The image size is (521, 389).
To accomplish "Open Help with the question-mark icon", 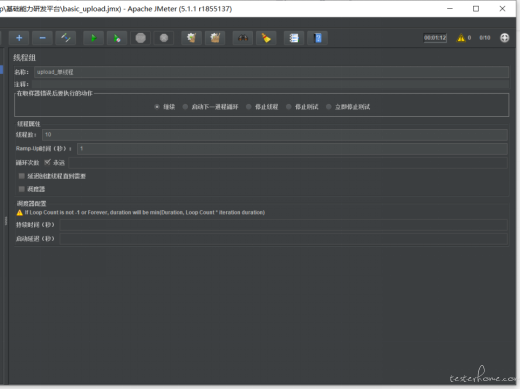I will tap(318, 38).
